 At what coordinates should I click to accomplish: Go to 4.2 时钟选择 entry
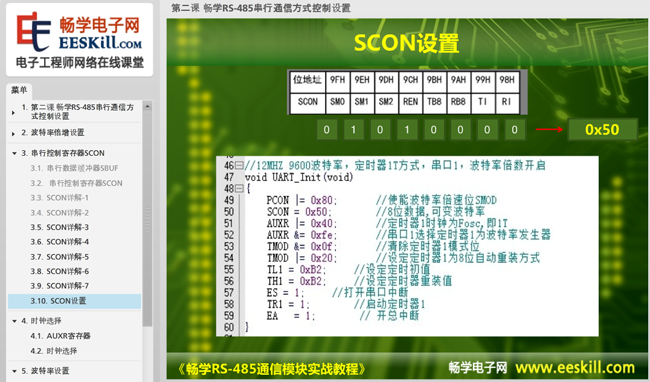(53, 351)
